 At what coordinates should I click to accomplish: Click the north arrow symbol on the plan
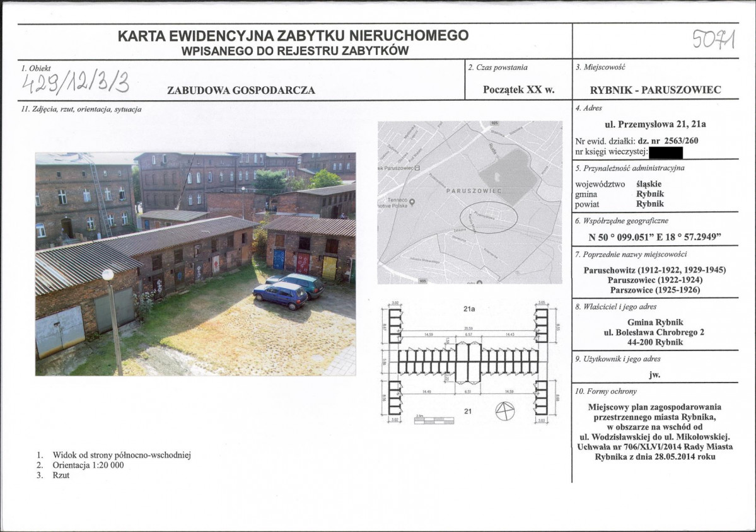coord(505,410)
